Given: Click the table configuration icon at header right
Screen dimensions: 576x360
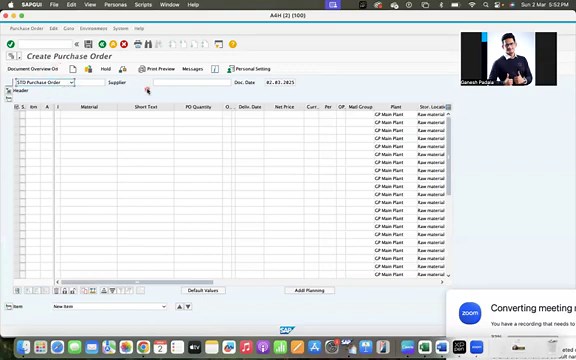Looking at the screenshot, I should pos(448,107).
